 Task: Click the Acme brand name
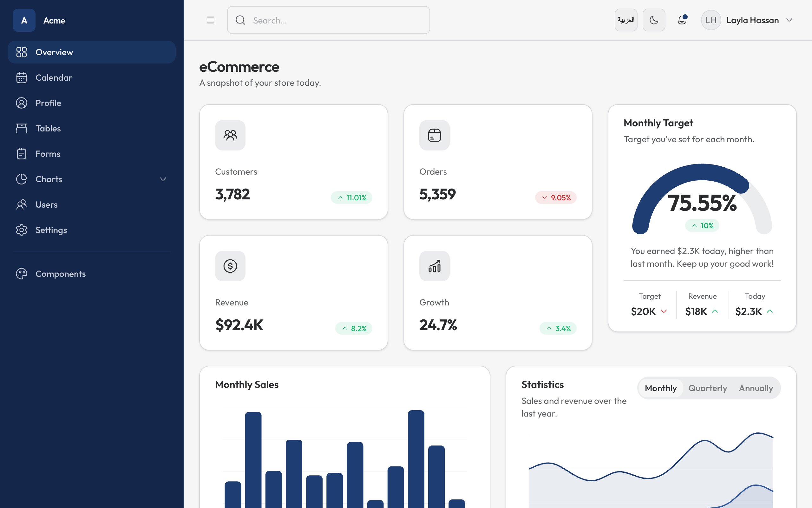[54, 21]
